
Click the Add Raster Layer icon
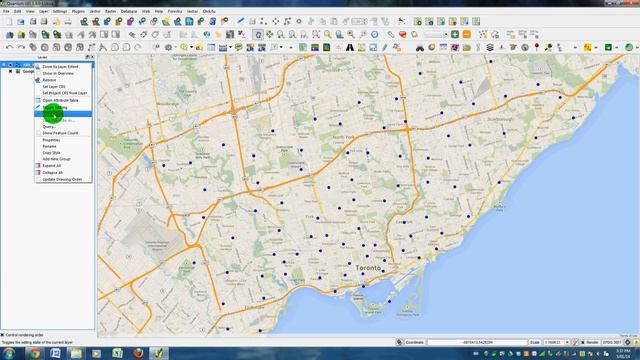(x=96, y=22)
